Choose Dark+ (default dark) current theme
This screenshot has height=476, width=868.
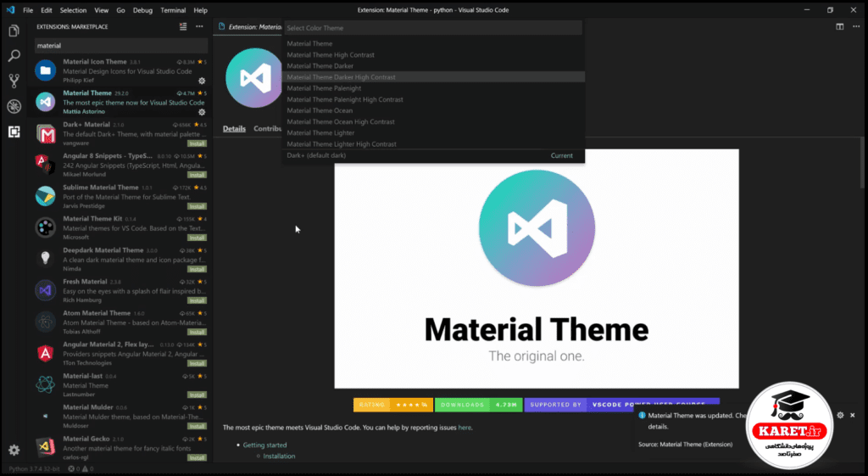tap(433, 156)
